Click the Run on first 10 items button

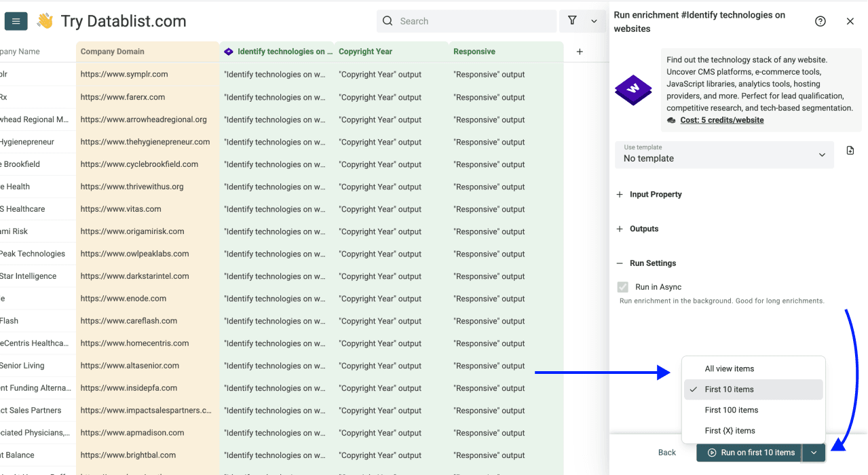(749, 453)
